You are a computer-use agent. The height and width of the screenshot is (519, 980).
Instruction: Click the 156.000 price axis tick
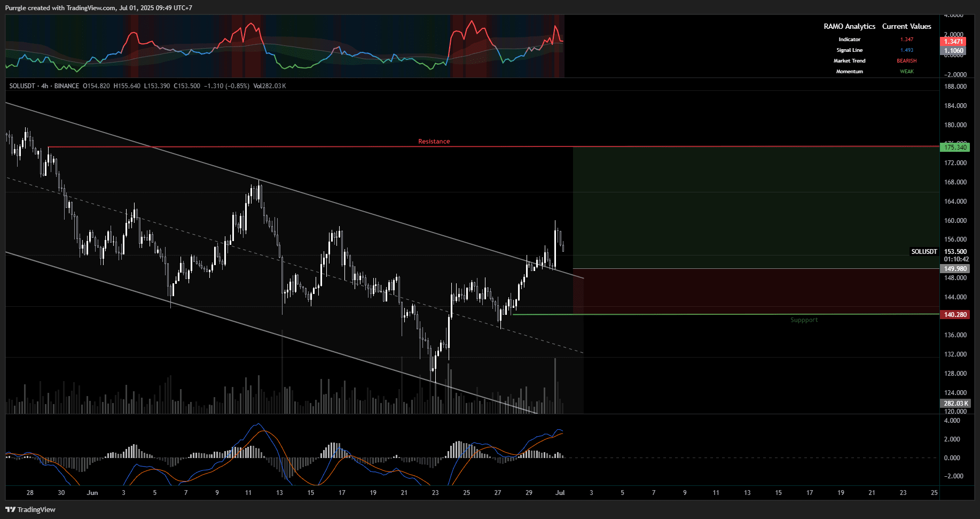pos(955,239)
